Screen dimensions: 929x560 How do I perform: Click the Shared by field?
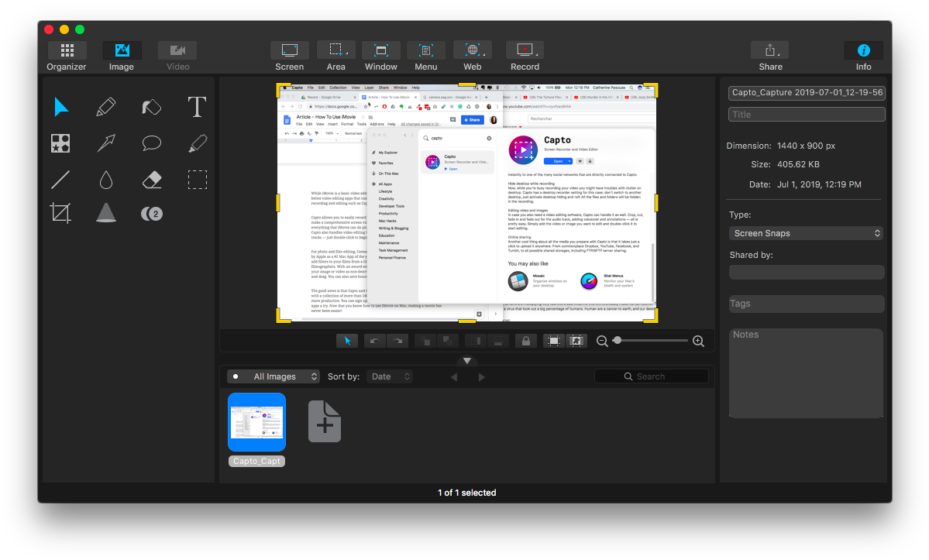[x=807, y=273]
